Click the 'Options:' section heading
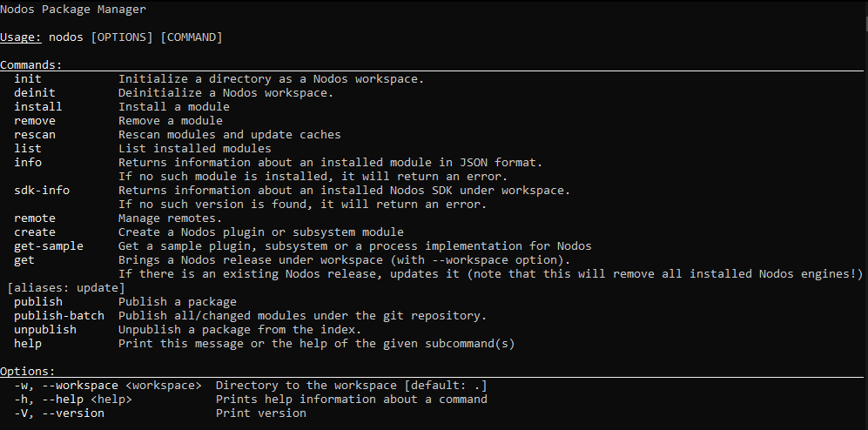 (28, 372)
